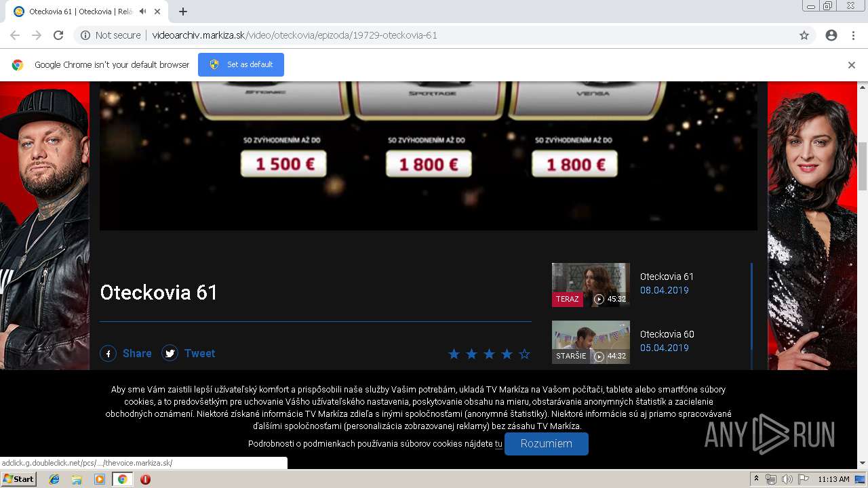Screen dimensions: 868x488
Task: Click the Oteckovia 61 page heading
Action: point(159,292)
